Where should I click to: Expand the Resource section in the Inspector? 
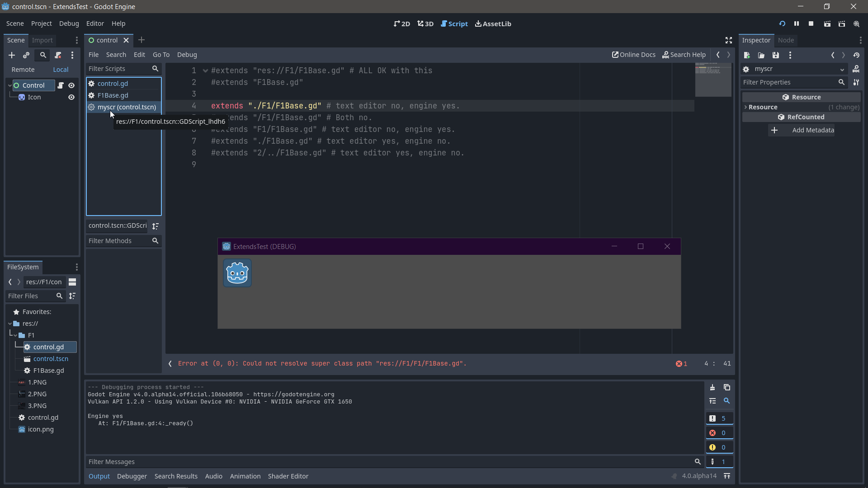tap(746, 107)
